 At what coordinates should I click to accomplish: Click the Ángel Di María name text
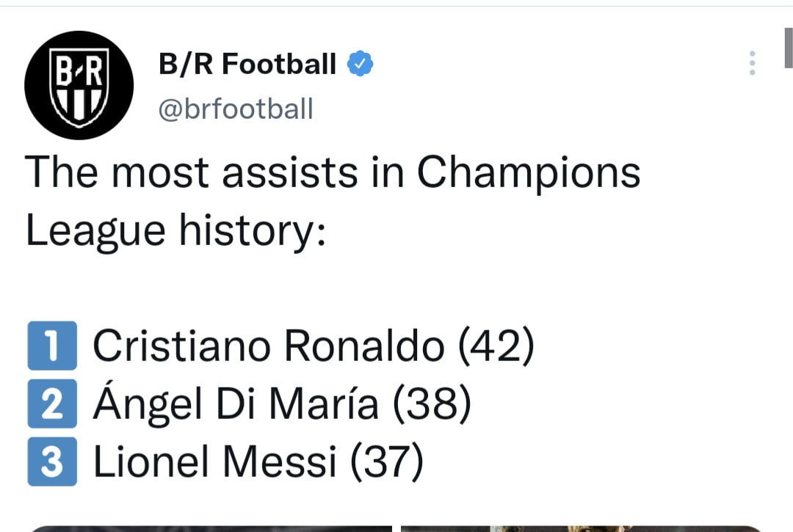236,405
